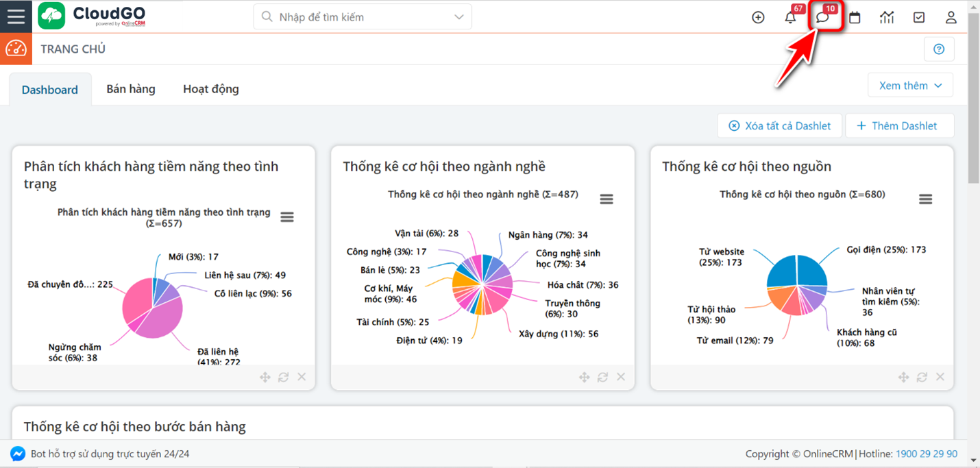980x468 pixels.
Task: Open the notifications bell icon
Action: tap(790, 18)
